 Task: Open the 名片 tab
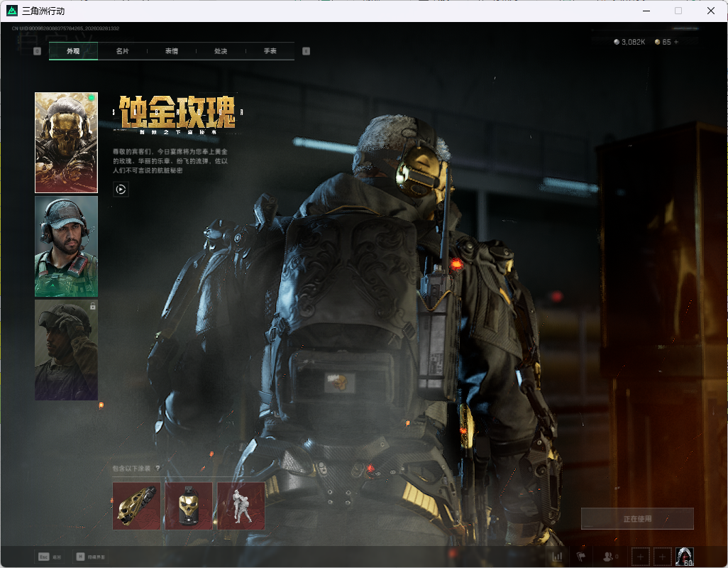coord(123,51)
